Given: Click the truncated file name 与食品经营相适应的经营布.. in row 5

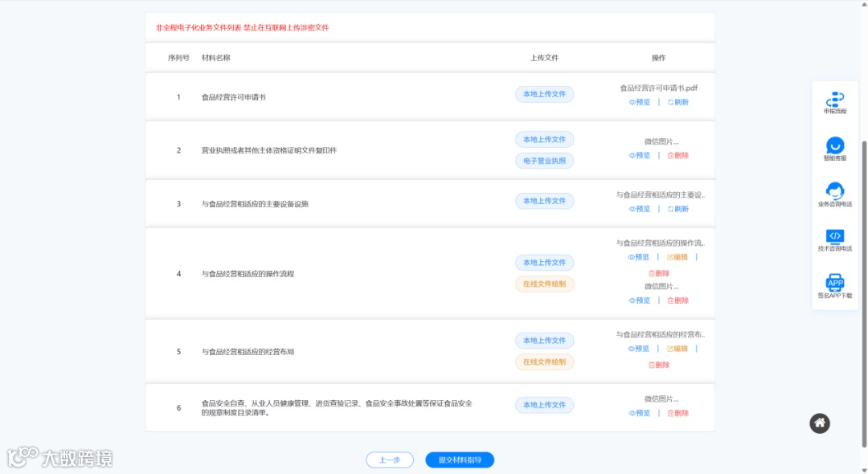Looking at the screenshot, I should click(x=661, y=335).
